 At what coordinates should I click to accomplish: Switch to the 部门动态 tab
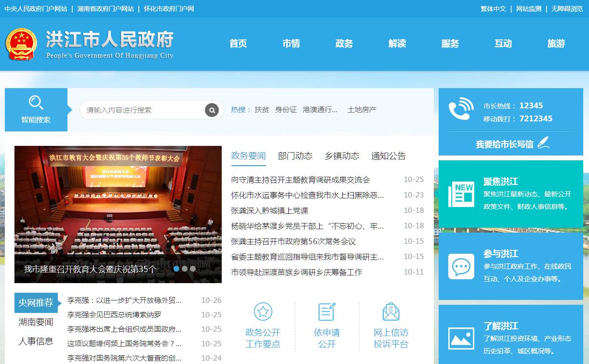coord(295,156)
